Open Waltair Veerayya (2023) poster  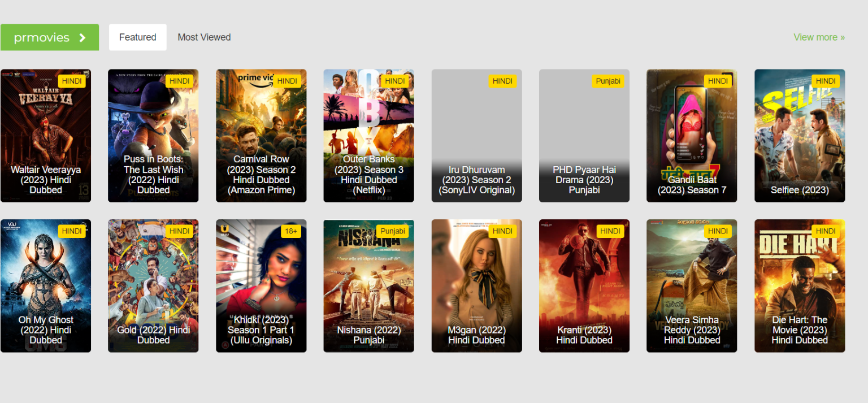tap(46, 136)
